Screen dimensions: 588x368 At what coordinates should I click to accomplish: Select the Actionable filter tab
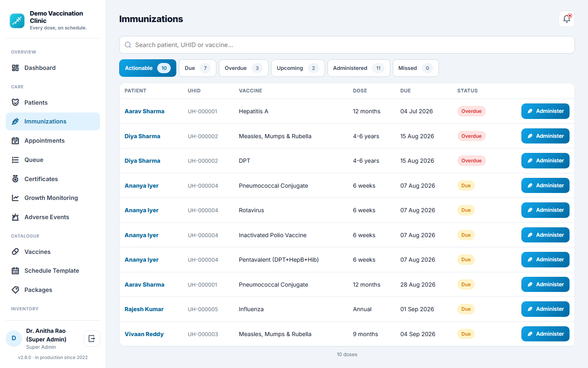pos(148,68)
